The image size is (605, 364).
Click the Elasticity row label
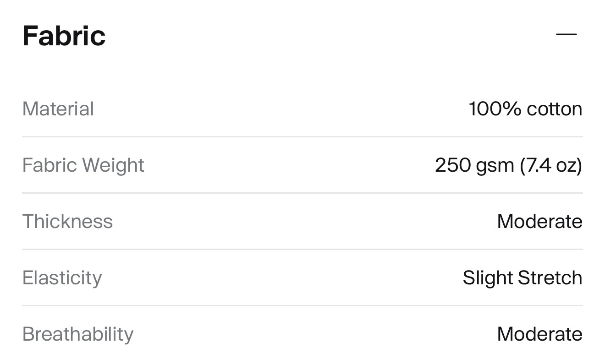pos(62,278)
